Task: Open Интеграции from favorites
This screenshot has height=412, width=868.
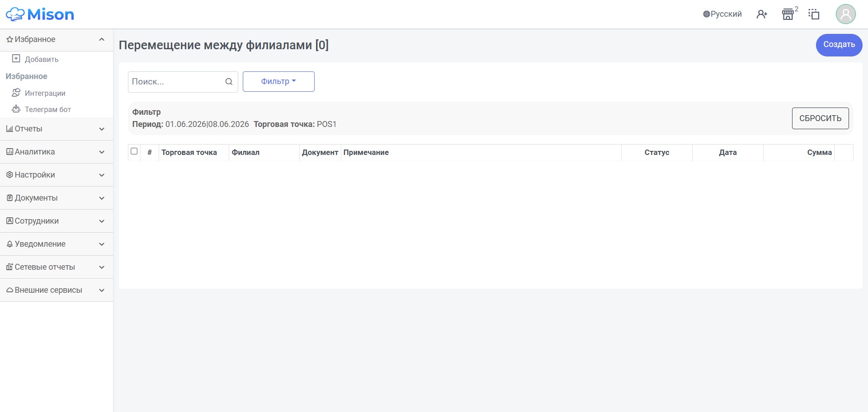Action: (x=45, y=93)
